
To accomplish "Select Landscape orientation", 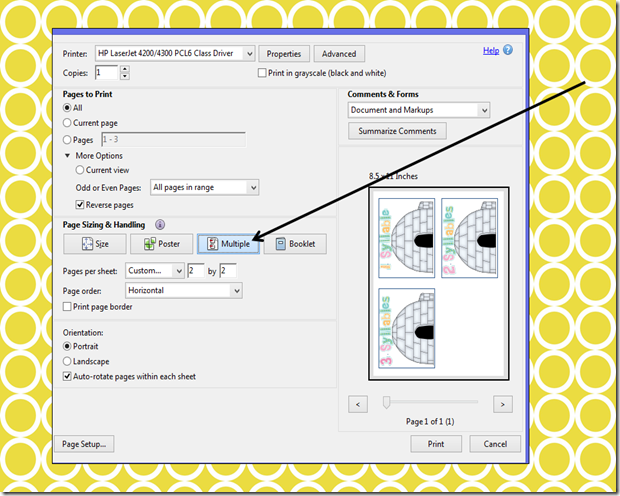I will 67,361.
